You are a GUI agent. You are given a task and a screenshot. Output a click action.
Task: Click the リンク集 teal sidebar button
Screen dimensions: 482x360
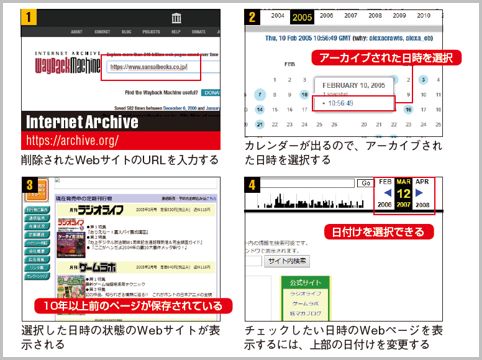pos(37,268)
